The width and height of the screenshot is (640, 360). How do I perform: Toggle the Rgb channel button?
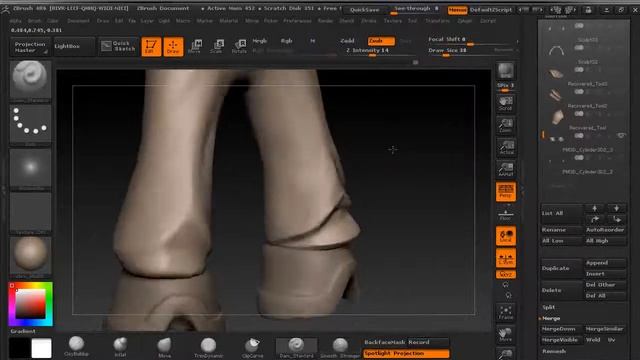point(287,41)
